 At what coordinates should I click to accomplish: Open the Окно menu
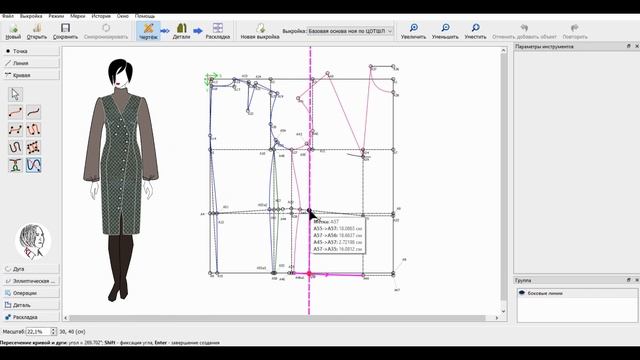click(123, 16)
